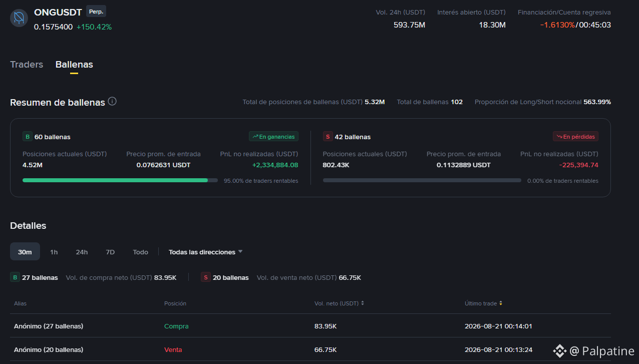Click the red S badge for 20 ballenas
The image size is (639, 364).
point(206,277)
